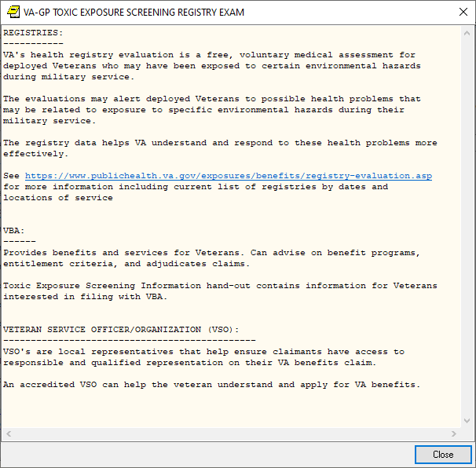This screenshot has width=476, height=468.
Task: Click the VBA heading text
Action: 14,231
